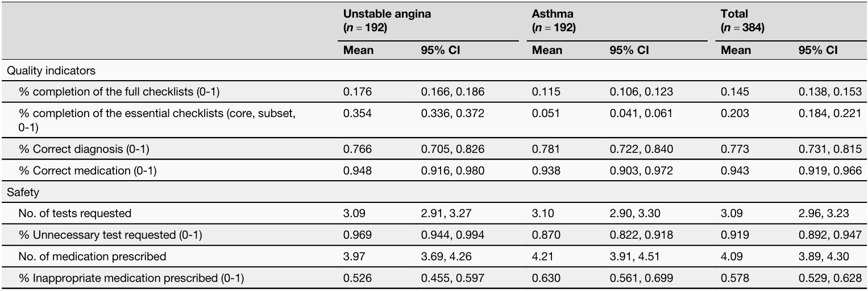The width and height of the screenshot is (868, 291).
Task: Click the confidence interval "0.705, 0.826"
Action: click(452, 149)
